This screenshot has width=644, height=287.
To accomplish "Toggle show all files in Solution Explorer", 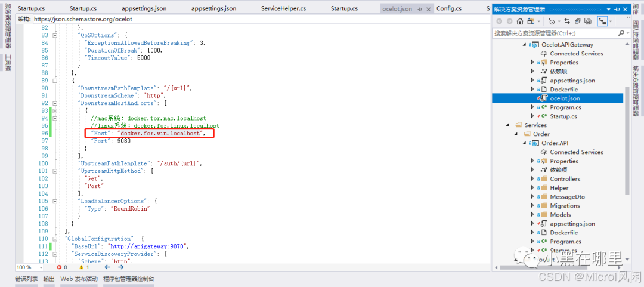I will [x=588, y=21].
